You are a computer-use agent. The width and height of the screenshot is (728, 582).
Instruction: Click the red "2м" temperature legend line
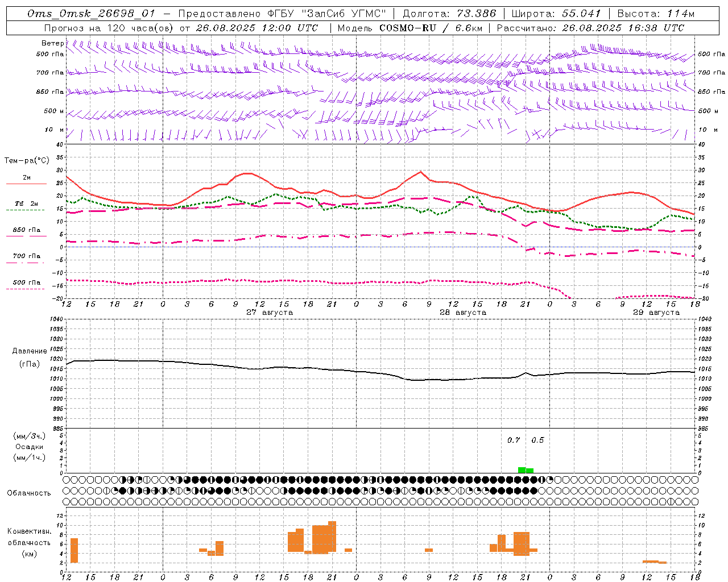click(x=26, y=184)
